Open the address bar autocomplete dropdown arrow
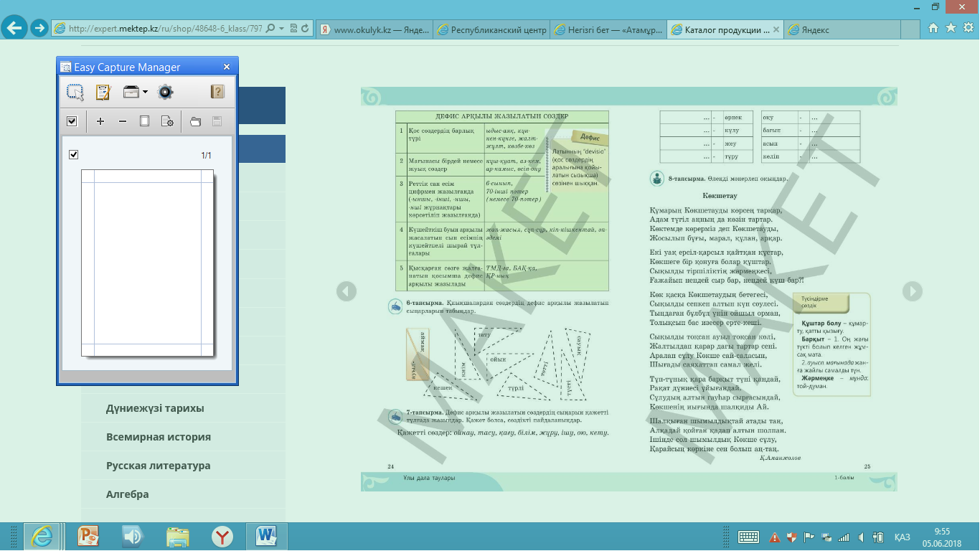This screenshot has height=551, width=980. [x=281, y=29]
